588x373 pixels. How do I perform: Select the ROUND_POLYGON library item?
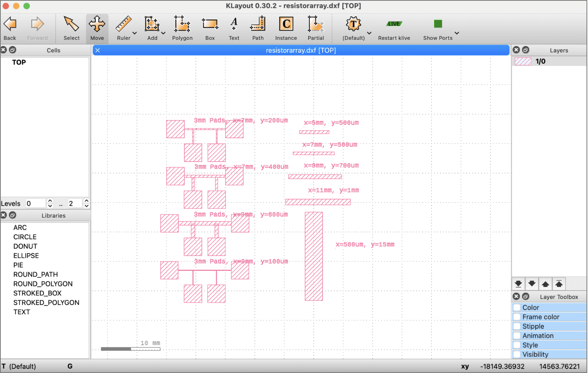point(43,284)
